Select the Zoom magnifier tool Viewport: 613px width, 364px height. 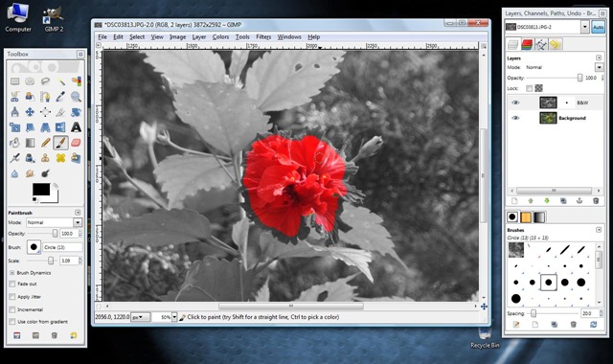(76, 97)
